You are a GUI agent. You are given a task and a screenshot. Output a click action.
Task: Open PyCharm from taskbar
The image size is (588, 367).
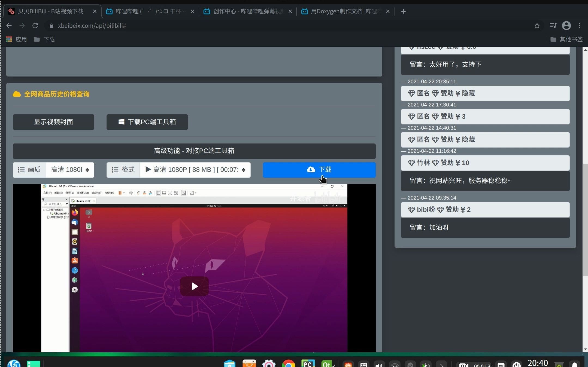coord(308,363)
